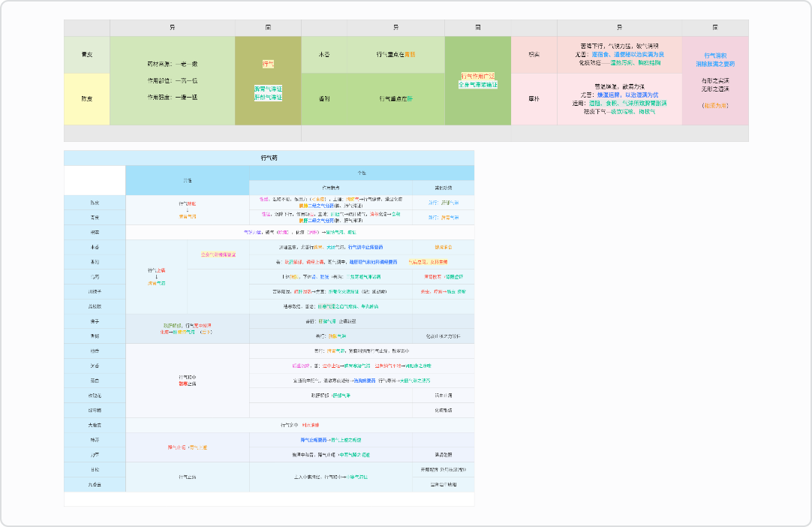Click the 陈皮 cell in top comparison table

pos(87,98)
